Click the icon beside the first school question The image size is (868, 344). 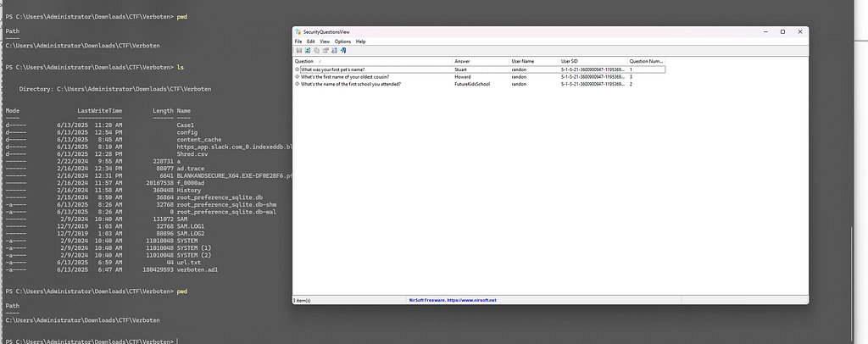coord(298,84)
